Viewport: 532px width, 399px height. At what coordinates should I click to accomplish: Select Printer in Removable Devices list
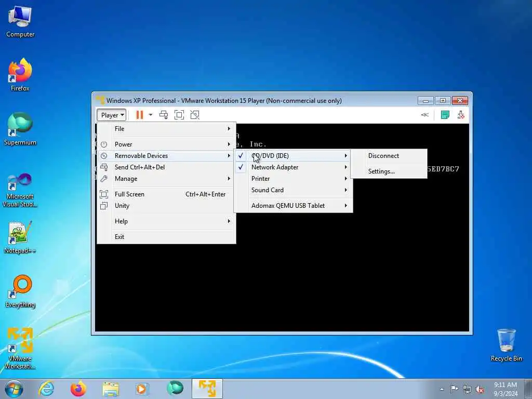click(x=293, y=179)
